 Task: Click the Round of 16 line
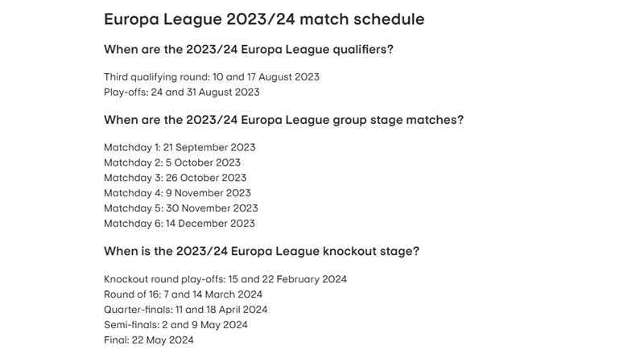coord(184,294)
